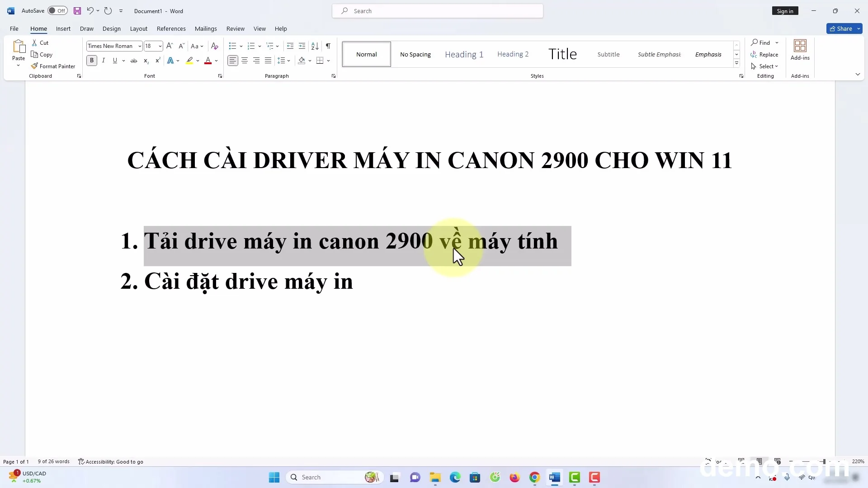Align text right
This screenshot has height=488, width=868.
tap(256, 61)
